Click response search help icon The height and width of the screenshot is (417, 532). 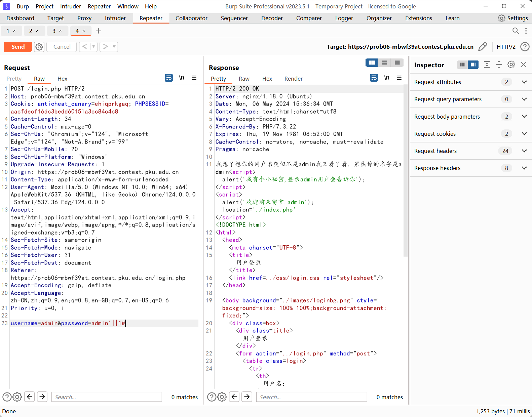(212, 397)
